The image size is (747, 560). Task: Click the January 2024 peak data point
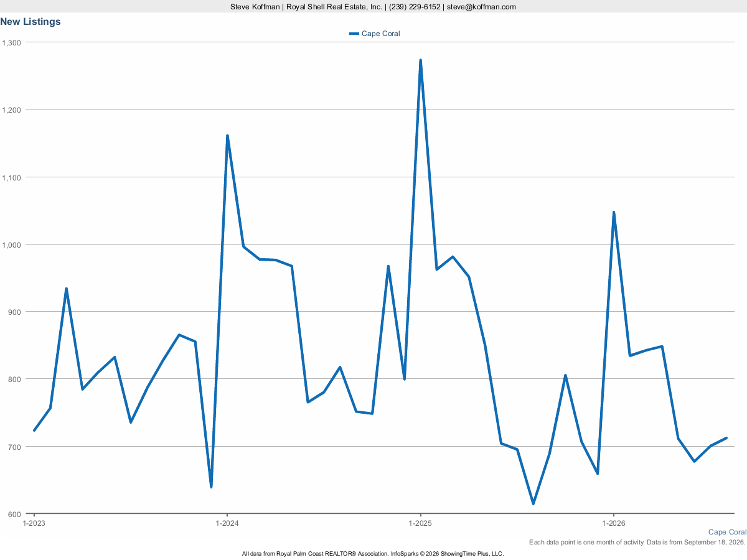(227, 136)
